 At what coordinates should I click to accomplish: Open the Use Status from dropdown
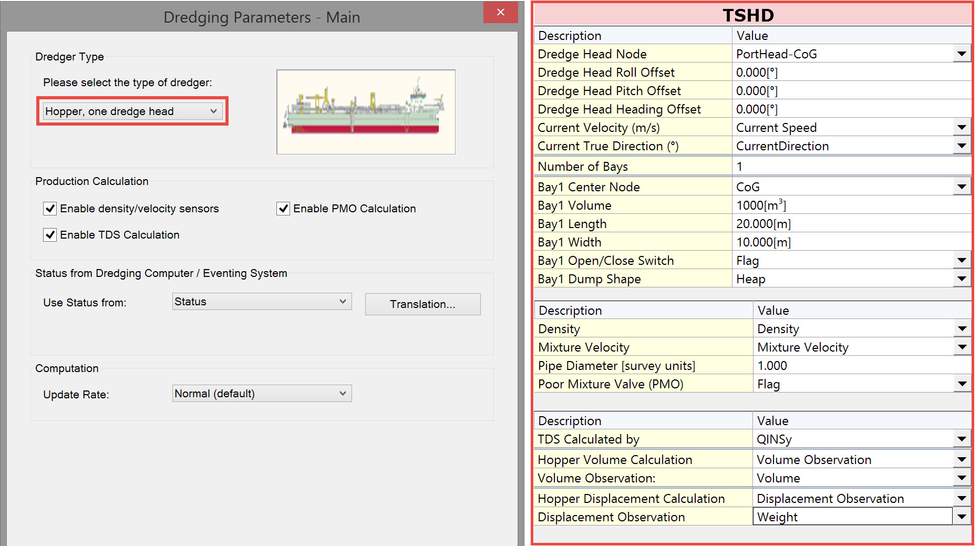(x=262, y=302)
